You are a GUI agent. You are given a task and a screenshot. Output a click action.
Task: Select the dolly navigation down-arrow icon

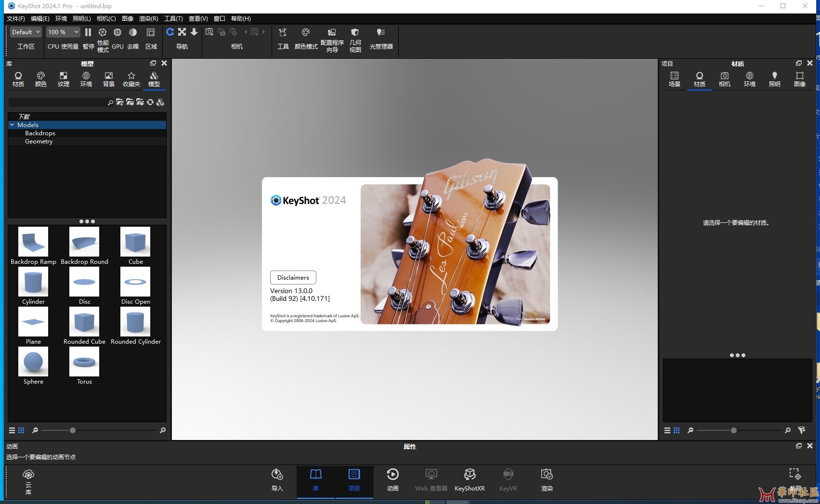point(194,32)
